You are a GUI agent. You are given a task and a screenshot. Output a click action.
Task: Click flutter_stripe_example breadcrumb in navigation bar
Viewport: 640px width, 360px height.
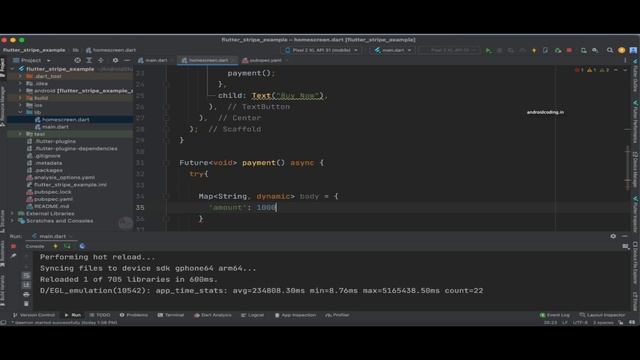34,50
